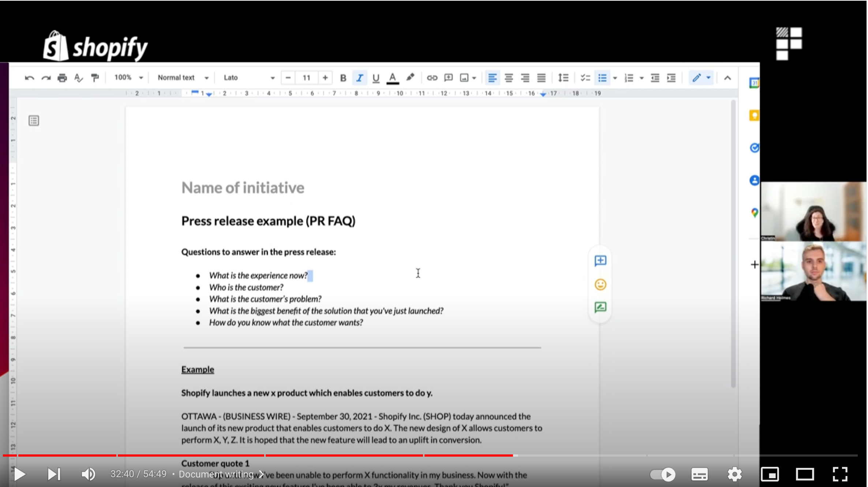The image size is (868, 487).
Task: Decrease font size with the minus button
Action: point(288,78)
